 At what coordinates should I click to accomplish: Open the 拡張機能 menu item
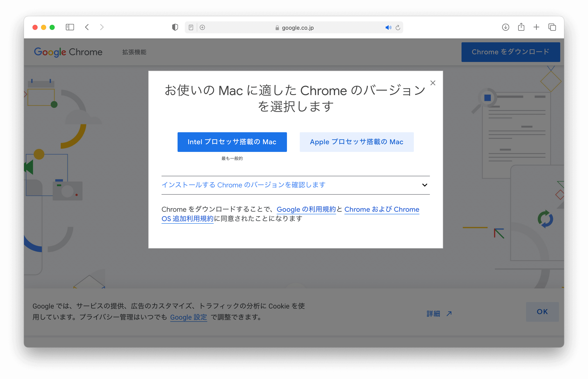coord(134,52)
